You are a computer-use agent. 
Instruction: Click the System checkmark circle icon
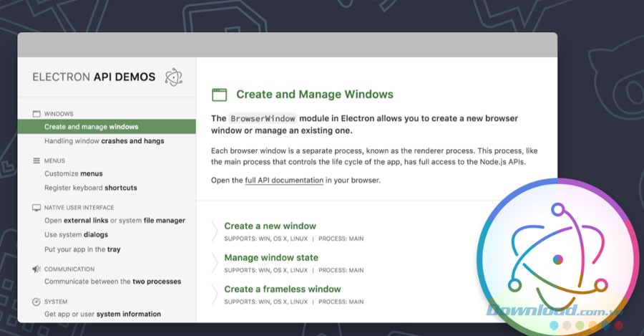pyautogui.click(x=36, y=302)
